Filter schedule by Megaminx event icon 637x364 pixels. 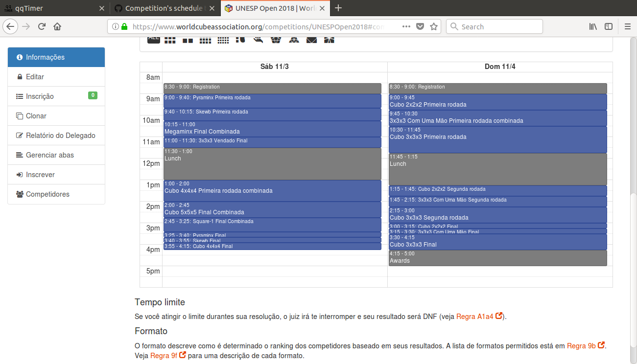pos(276,39)
